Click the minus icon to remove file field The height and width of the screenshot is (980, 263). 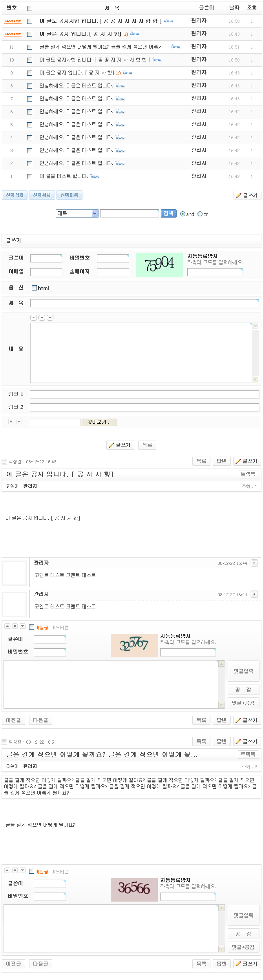(x=19, y=421)
